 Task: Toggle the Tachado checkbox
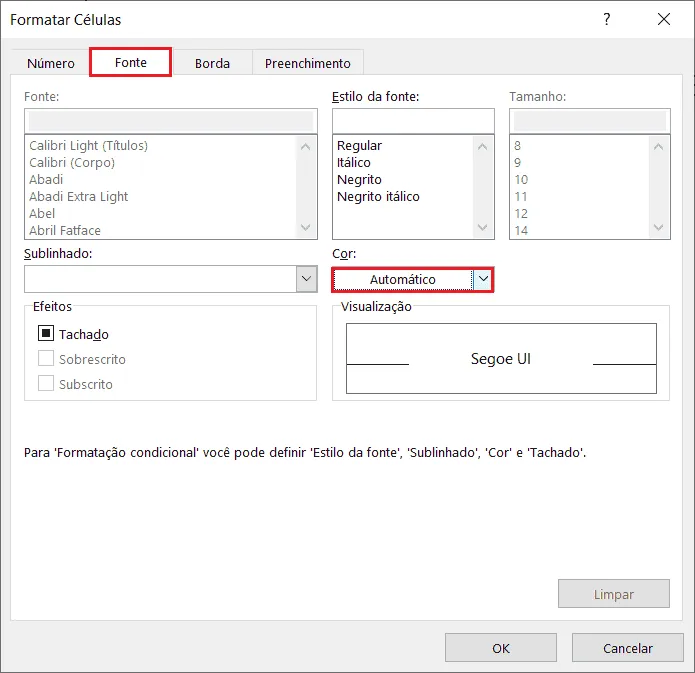click(x=46, y=333)
